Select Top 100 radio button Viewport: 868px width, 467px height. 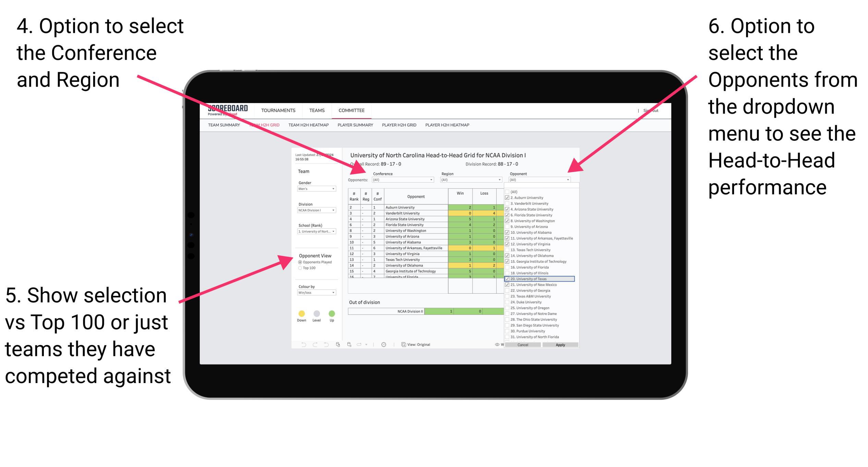(300, 283)
